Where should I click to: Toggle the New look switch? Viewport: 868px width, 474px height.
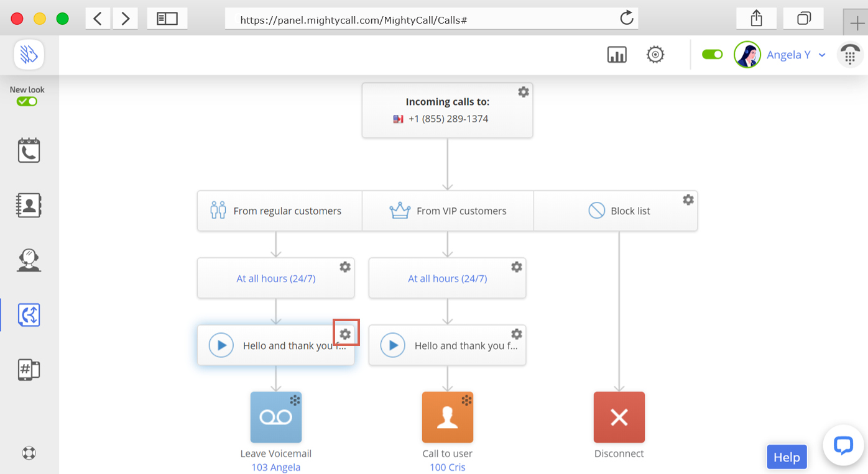27,101
